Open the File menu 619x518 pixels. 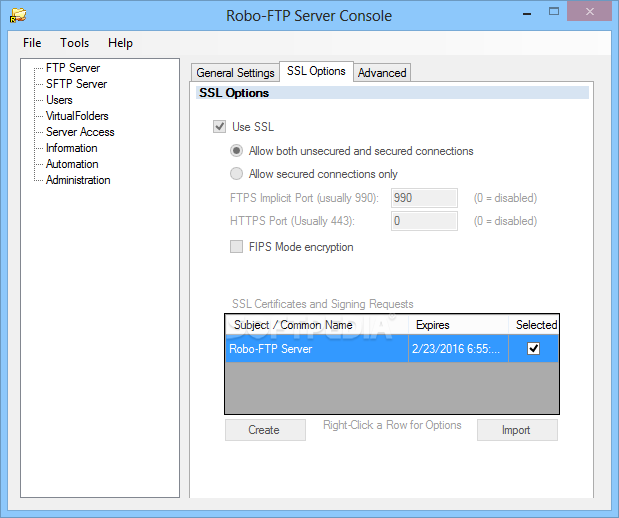(32, 43)
